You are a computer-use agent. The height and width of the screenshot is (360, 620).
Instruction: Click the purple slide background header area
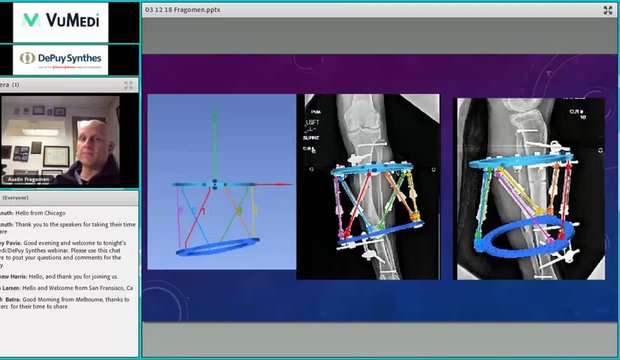pyautogui.click(x=374, y=74)
